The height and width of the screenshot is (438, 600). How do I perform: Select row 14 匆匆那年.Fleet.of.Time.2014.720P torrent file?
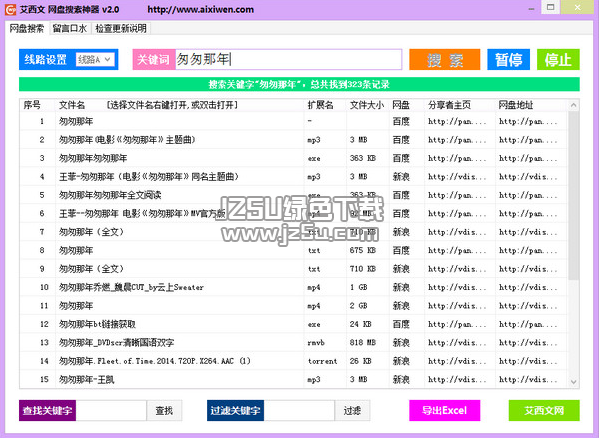click(x=293, y=361)
